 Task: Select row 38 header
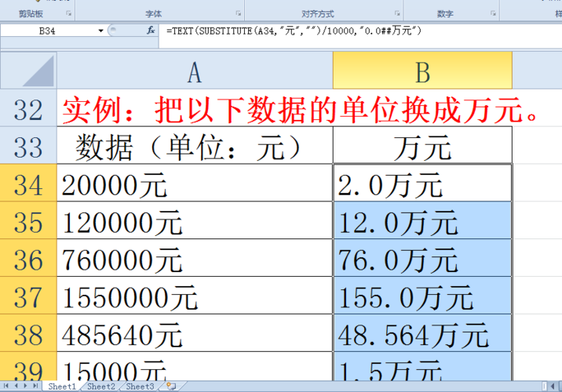(x=28, y=333)
